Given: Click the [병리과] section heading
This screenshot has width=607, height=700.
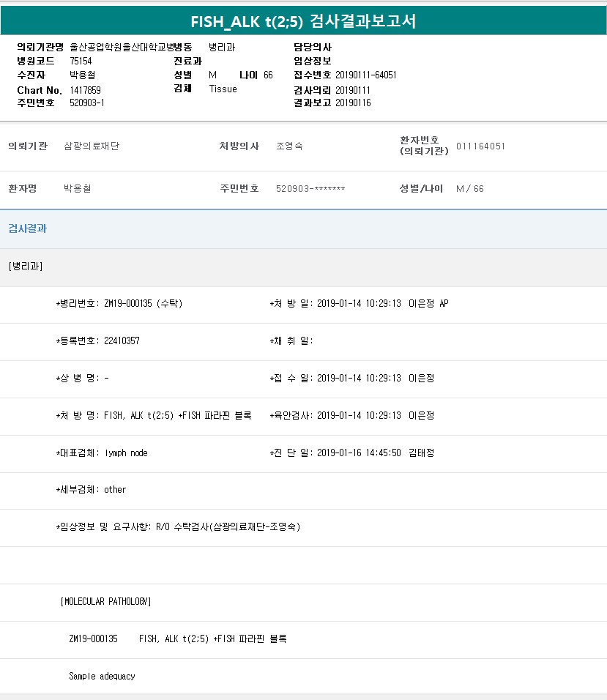Looking at the screenshot, I should point(26,267).
